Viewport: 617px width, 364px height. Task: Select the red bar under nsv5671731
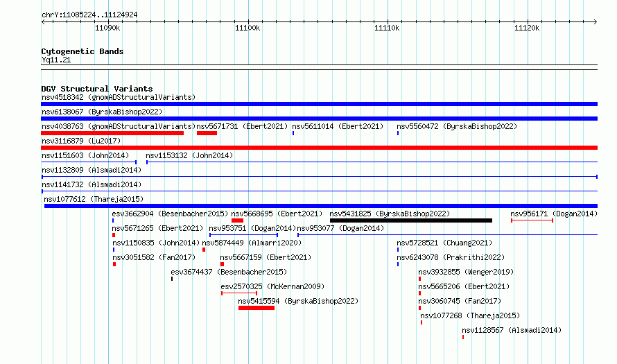(x=207, y=133)
